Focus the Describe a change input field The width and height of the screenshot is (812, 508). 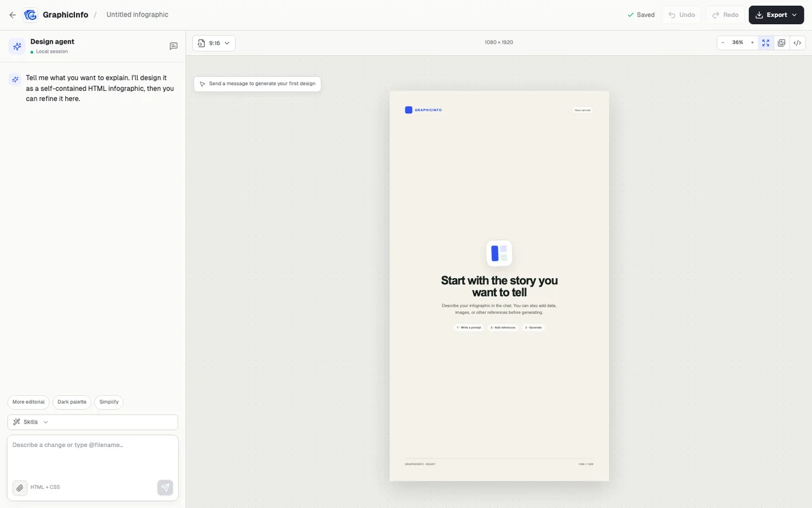pos(93,456)
